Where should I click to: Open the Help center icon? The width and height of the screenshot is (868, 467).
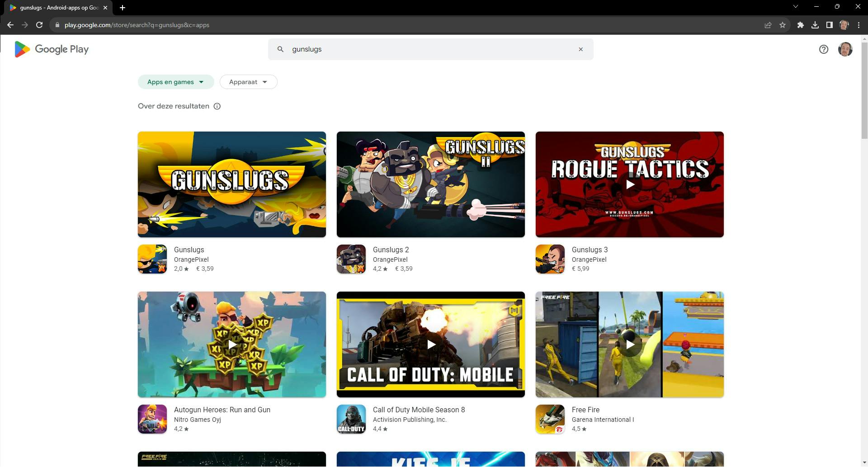click(824, 49)
